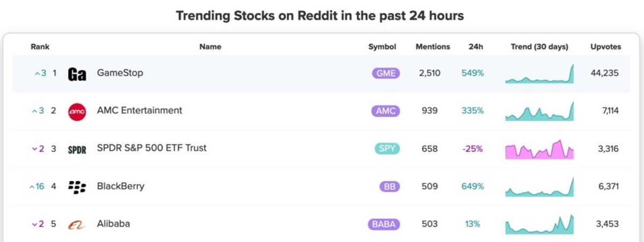Viewport: 644px width, 242px height.
Task: Open the BB symbol badge
Action: point(390,186)
